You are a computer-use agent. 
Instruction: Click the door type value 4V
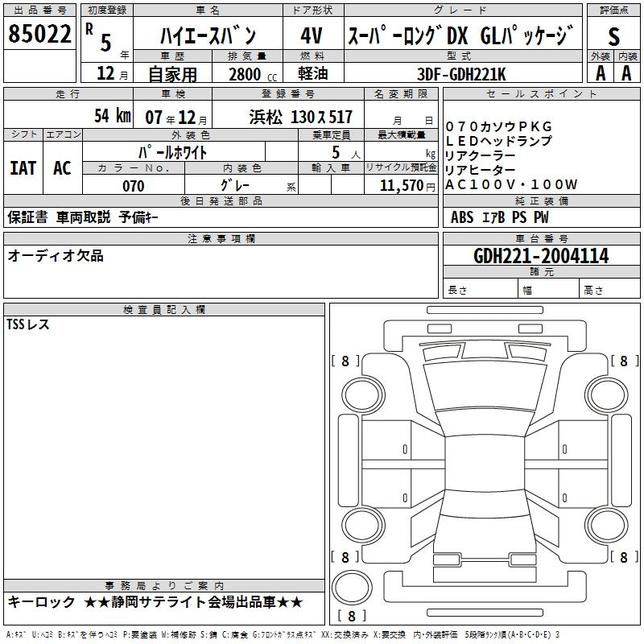coord(312,35)
